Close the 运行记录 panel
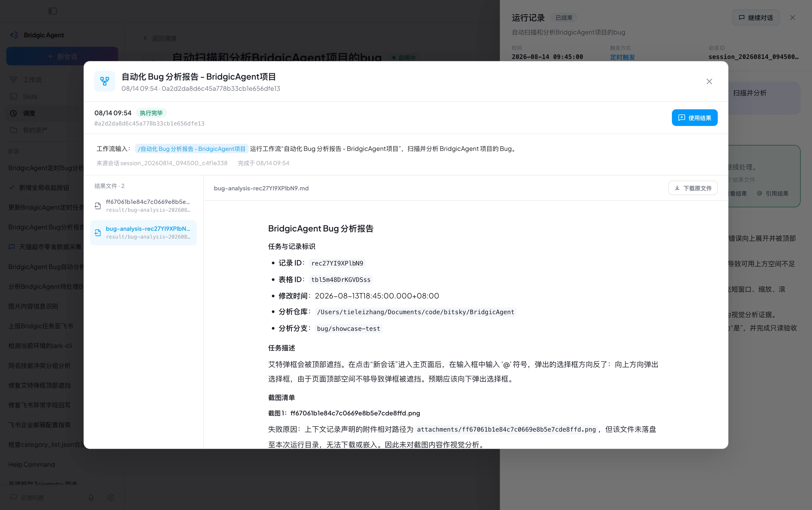 pos(793,18)
